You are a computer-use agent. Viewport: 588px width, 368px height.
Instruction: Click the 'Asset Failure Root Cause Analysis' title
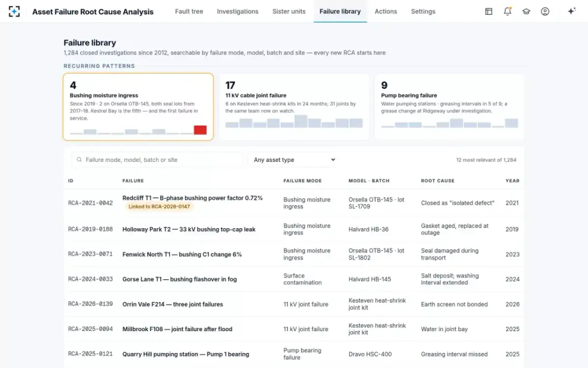coord(93,11)
